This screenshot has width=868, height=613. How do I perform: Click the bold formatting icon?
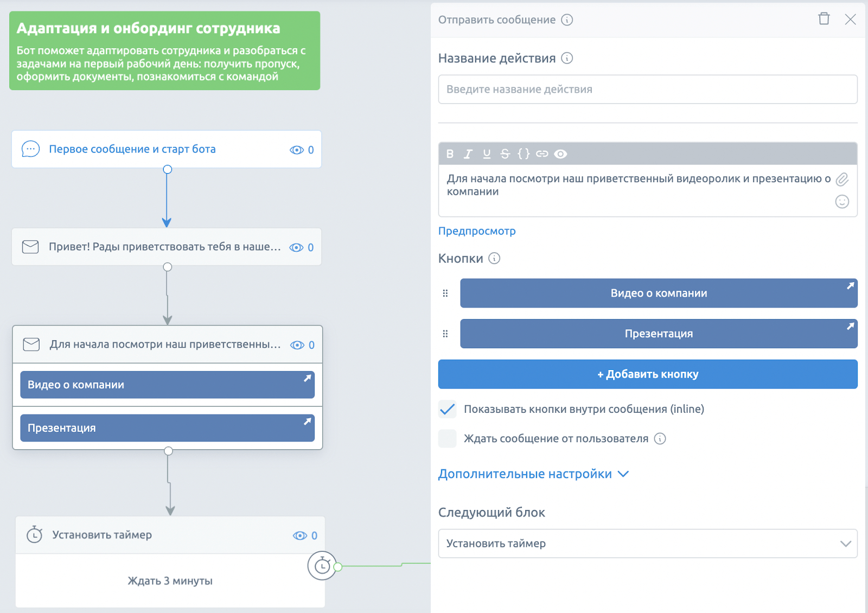coord(450,154)
